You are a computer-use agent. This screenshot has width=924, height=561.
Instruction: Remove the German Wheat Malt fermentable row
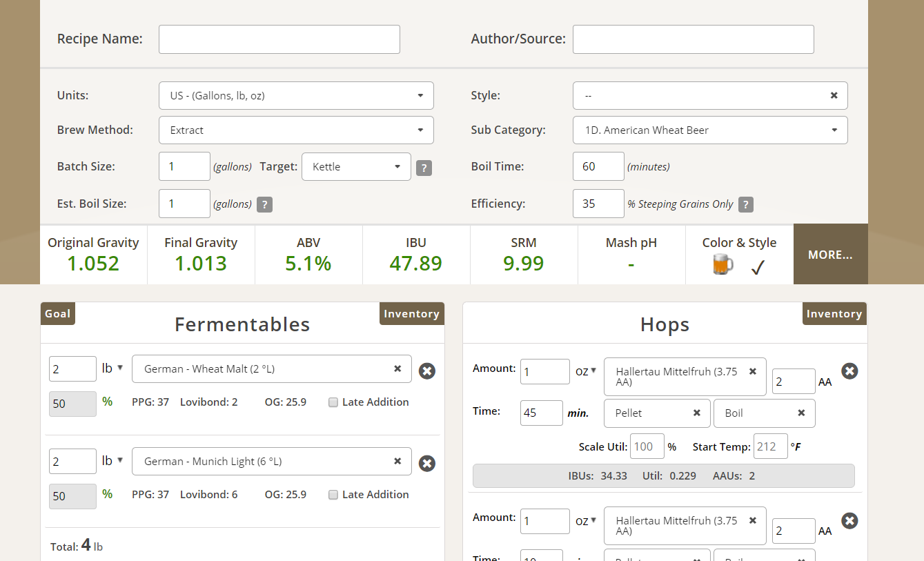point(427,371)
